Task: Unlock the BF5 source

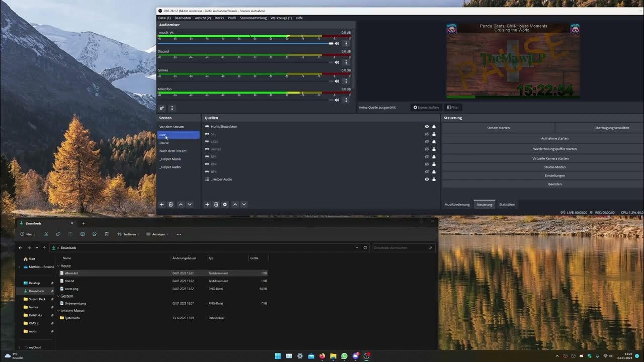Action: 434,172
